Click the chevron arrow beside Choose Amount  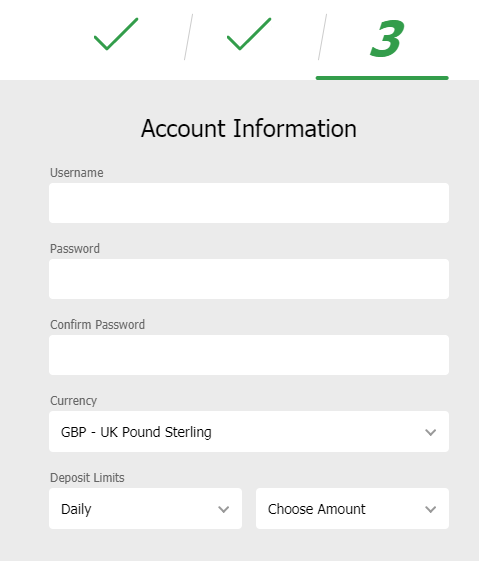pos(430,509)
